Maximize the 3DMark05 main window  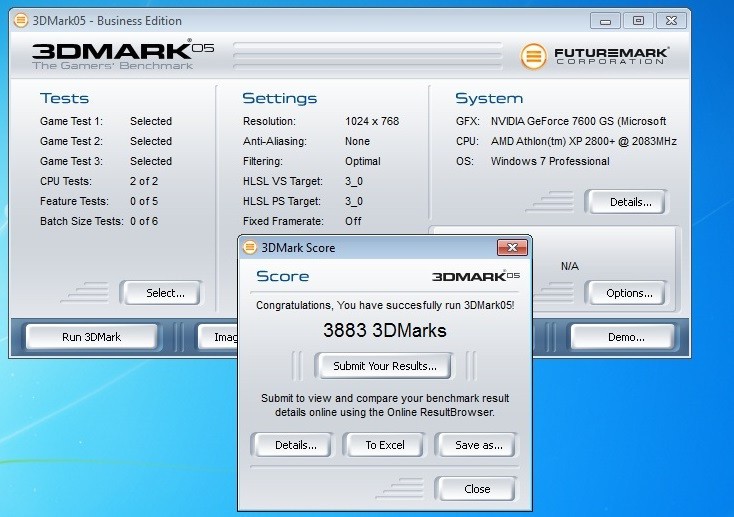click(x=638, y=21)
